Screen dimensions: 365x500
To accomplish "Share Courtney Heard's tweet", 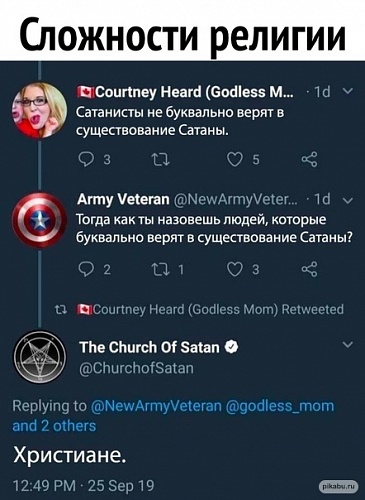I will coord(310,160).
